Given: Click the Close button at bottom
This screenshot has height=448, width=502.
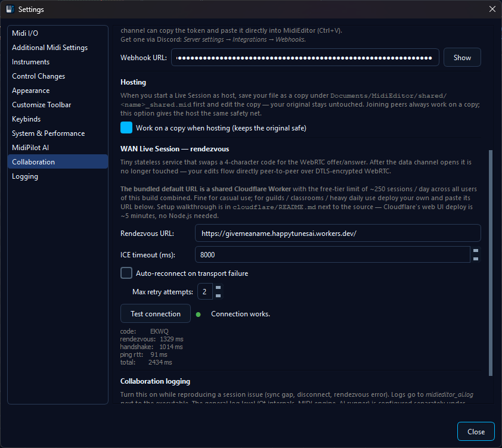Looking at the screenshot, I should click(x=476, y=431).
